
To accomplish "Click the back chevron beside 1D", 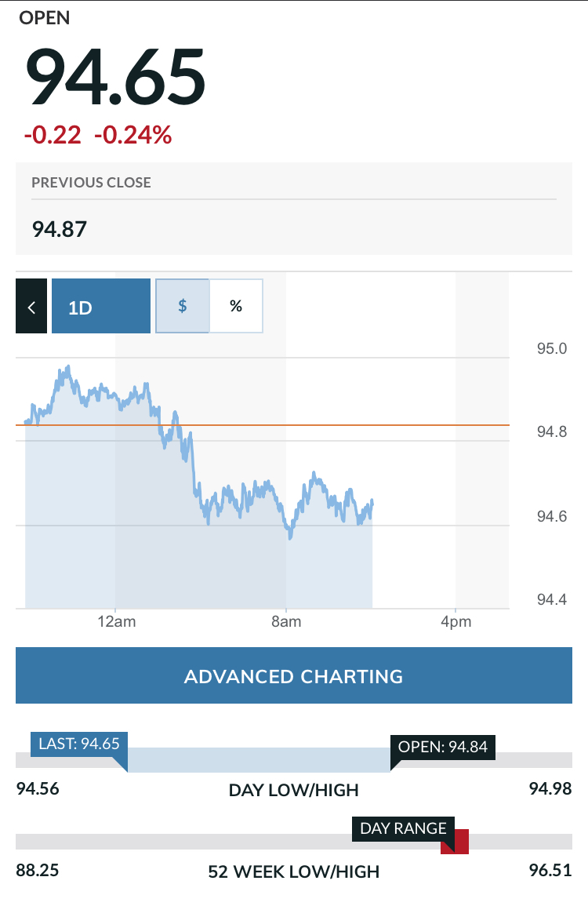I will pos(31,307).
